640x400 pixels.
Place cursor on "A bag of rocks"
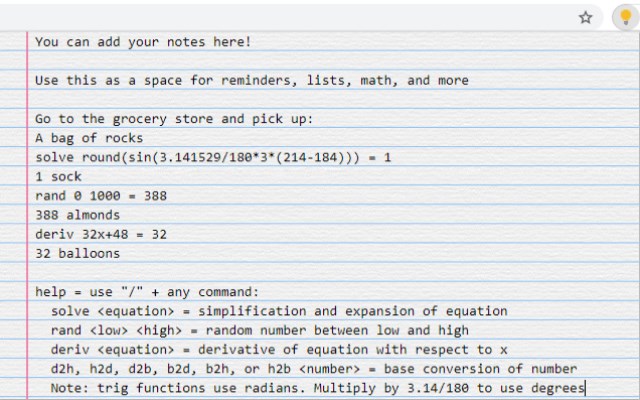point(89,138)
